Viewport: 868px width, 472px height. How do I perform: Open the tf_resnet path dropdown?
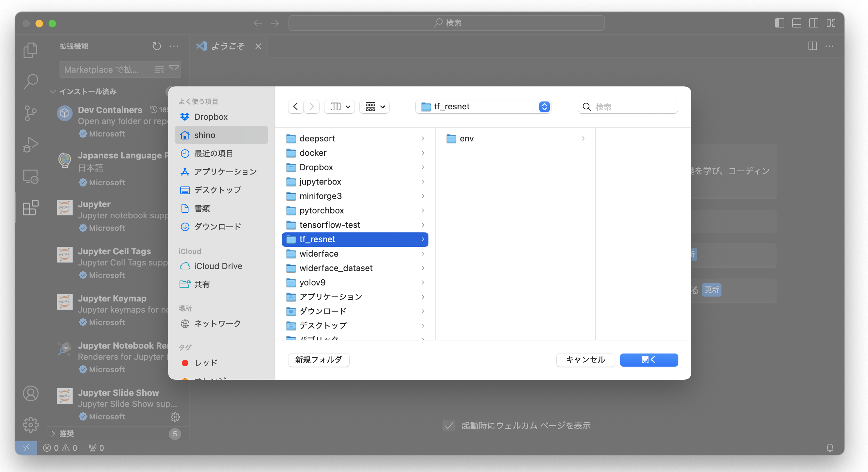pyautogui.click(x=545, y=106)
